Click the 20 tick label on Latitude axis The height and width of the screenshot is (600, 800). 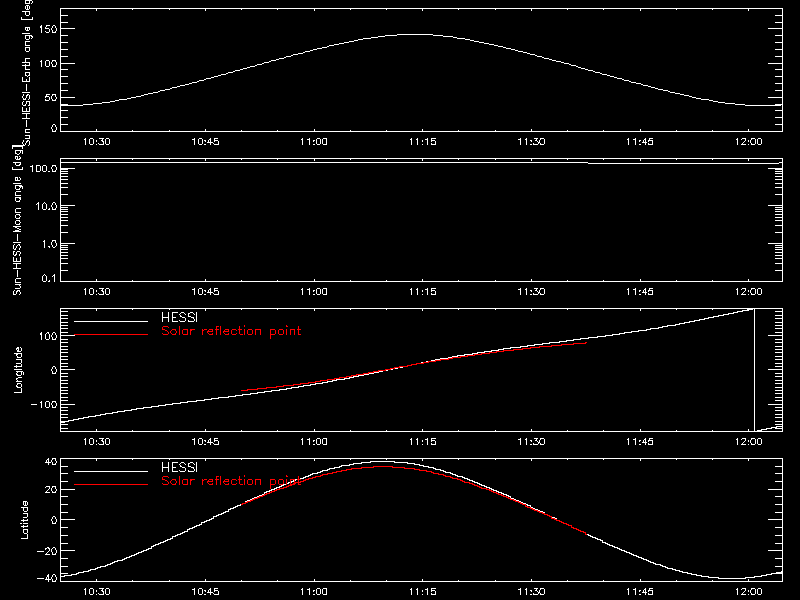pyautogui.click(x=51, y=489)
